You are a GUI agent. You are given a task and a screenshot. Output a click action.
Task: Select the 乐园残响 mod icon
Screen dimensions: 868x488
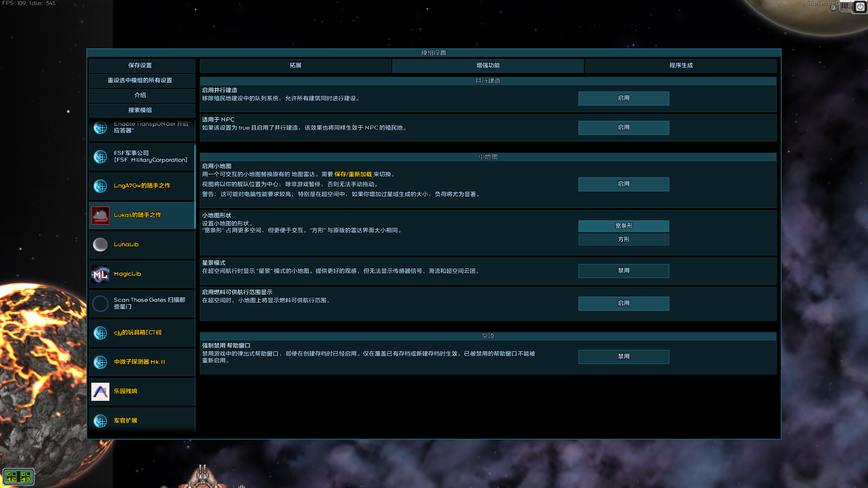click(x=100, y=392)
